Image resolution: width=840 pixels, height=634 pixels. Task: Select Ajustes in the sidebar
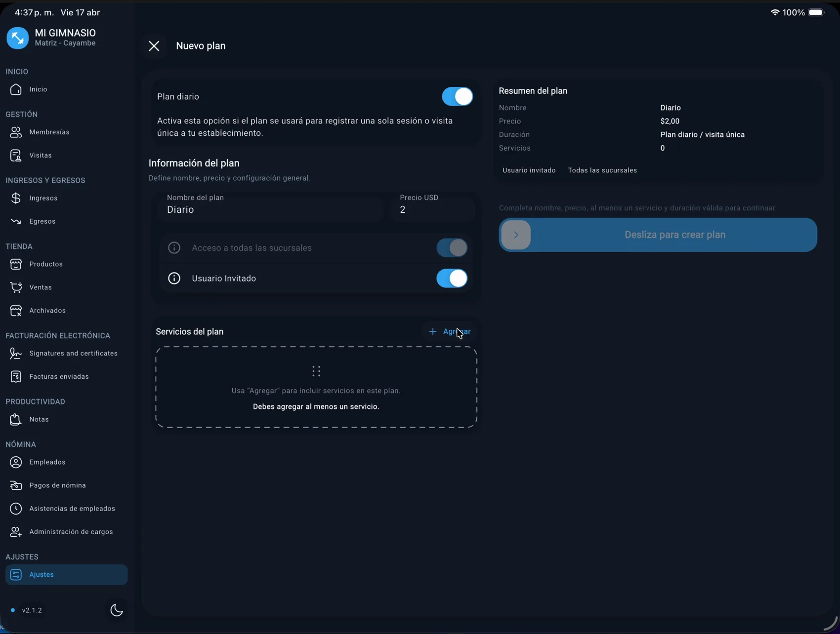point(66,575)
